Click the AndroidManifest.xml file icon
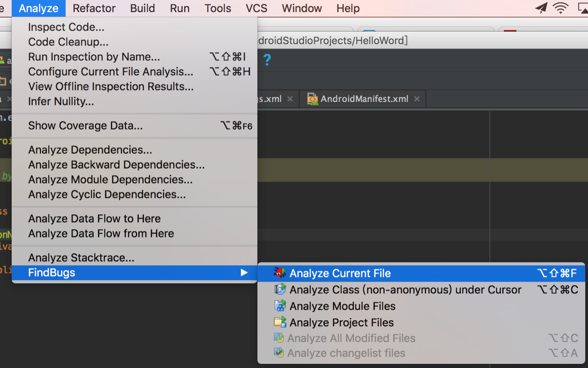The width and height of the screenshot is (588, 368). point(312,99)
